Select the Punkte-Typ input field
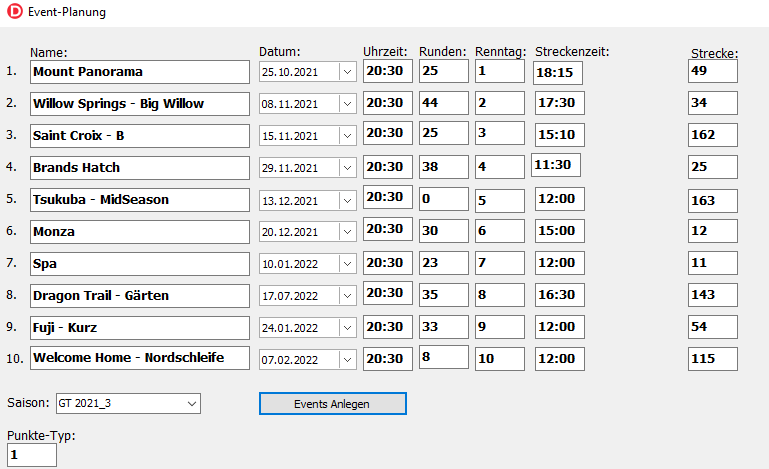This screenshot has height=469, width=769. [32, 455]
